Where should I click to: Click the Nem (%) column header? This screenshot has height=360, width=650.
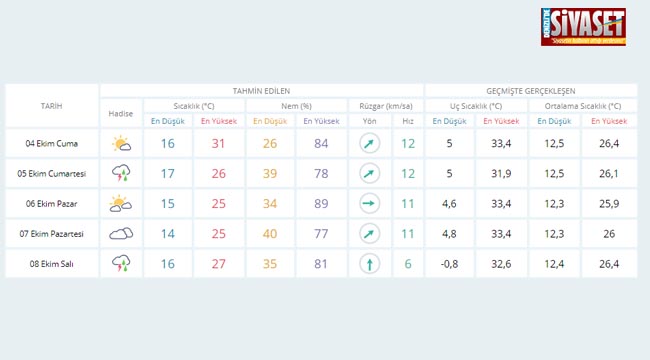click(296, 106)
